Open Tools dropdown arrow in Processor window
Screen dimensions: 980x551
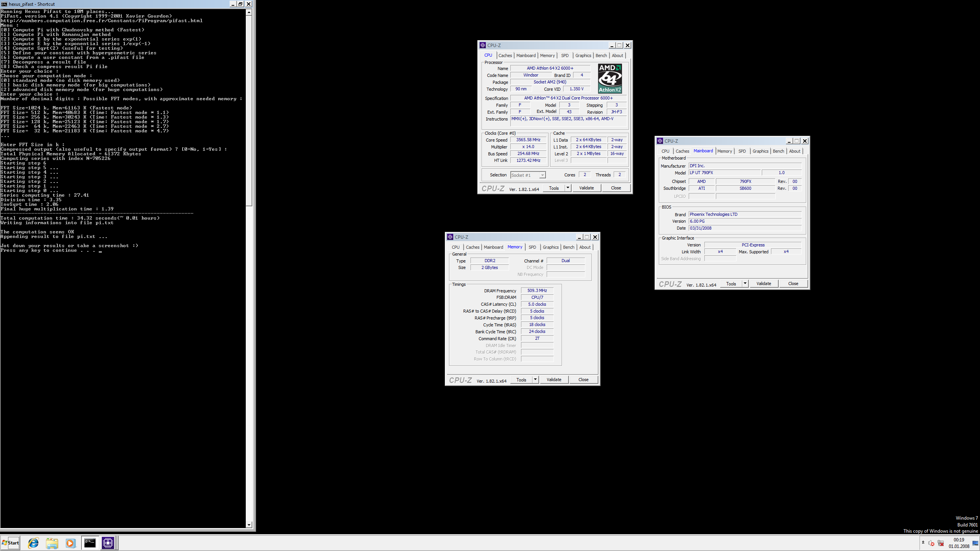coord(568,188)
